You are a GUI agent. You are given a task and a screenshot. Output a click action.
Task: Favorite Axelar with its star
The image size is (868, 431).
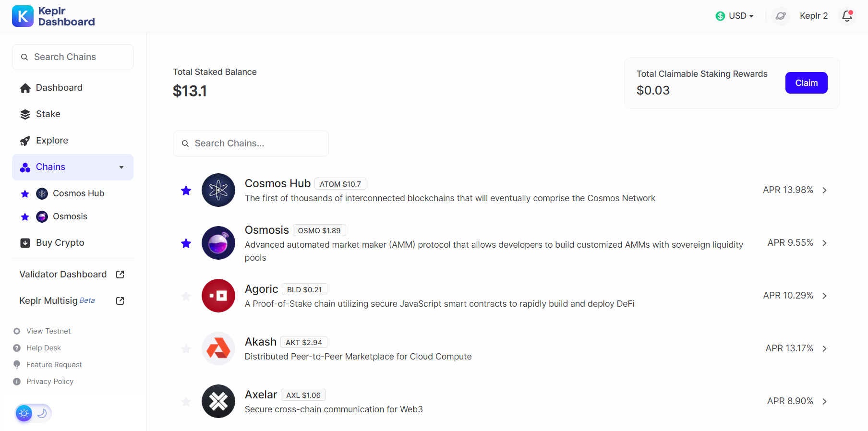click(186, 402)
